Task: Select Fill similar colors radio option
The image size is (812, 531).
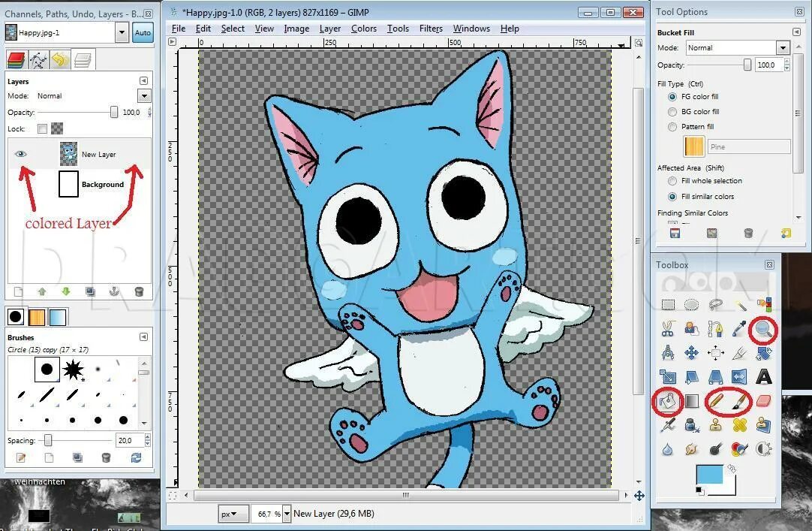Action: pos(672,197)
